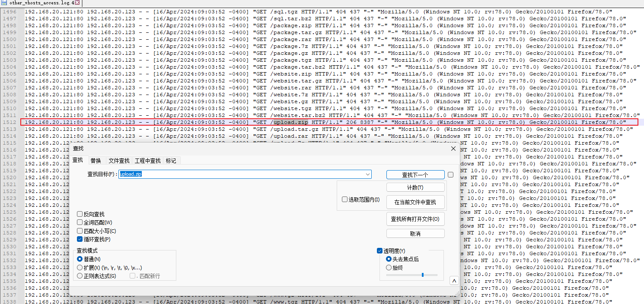
Task: Click /website.tar.gz in line 1506
Action: pos(296,81)
